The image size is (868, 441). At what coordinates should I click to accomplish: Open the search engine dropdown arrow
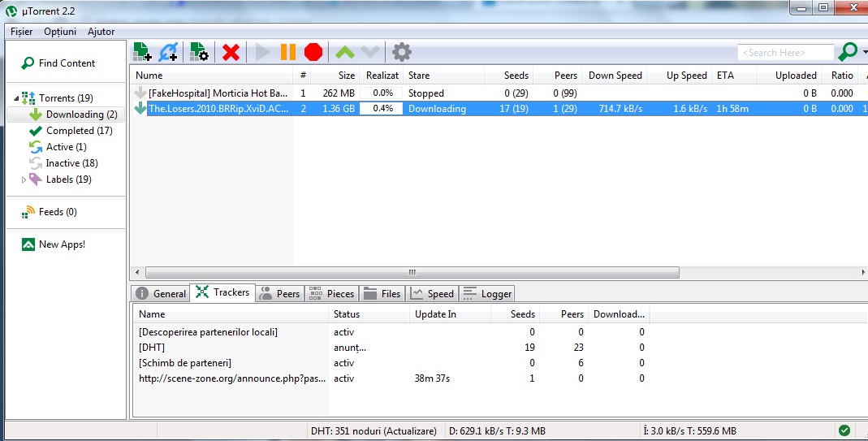[865, 53]
